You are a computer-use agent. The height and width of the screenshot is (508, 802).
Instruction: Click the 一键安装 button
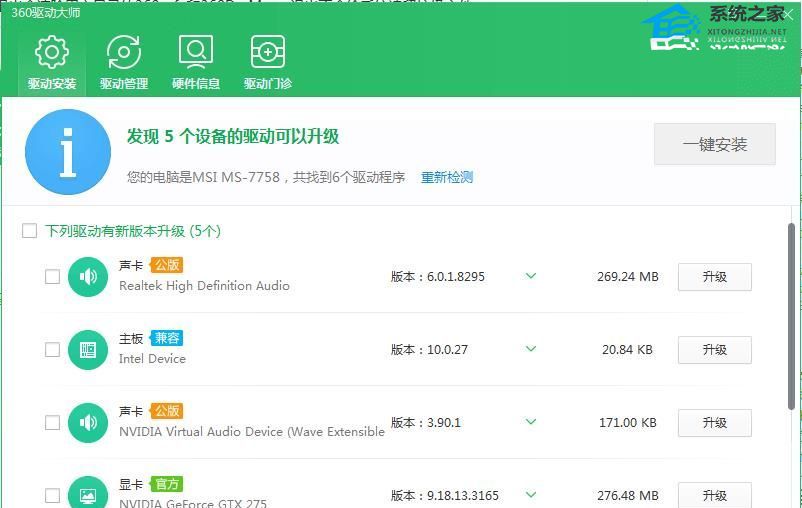coord(714,144)
